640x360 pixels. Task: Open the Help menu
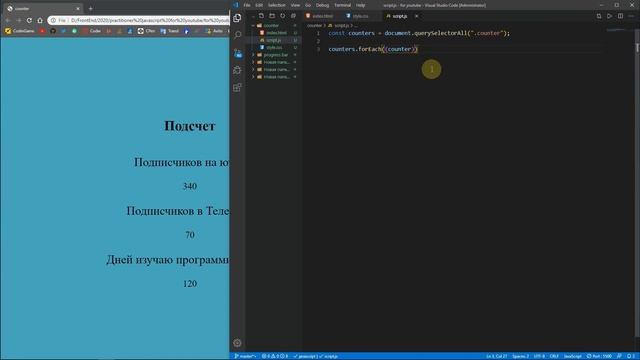coord(360,5)
